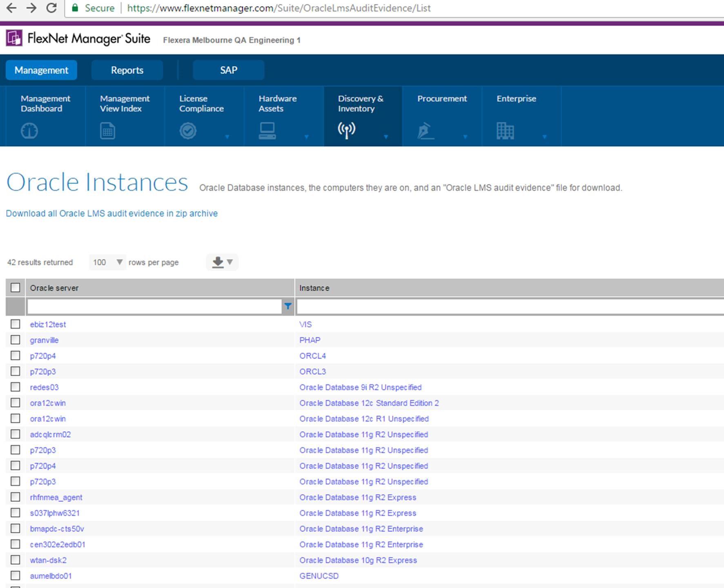Image resolution: width=724 pixels, height=588 pixels.
Task: Open Oracle Database 9i R2 Unspecified link
Action: (x=361, y=387)
